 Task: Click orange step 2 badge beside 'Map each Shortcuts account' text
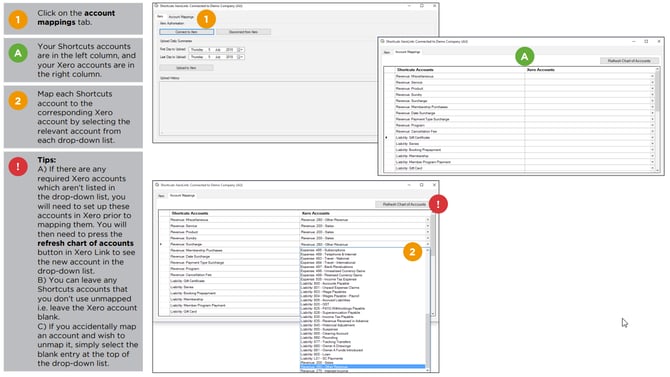point(18,101)
